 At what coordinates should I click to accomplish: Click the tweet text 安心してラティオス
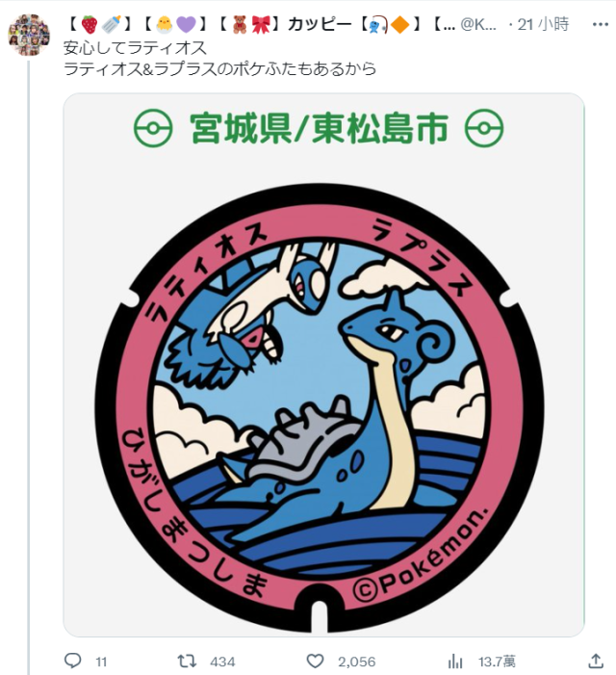point(135,47)
